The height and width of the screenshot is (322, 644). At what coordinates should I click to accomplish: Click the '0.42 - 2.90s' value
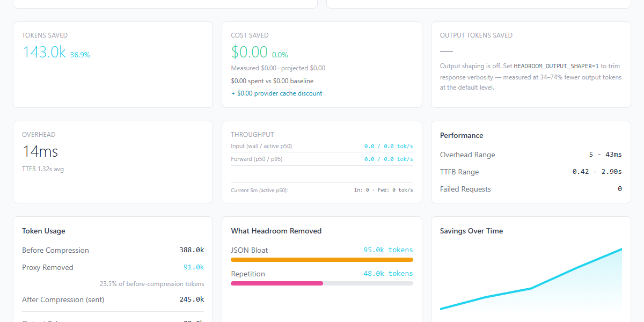pos(597,172)
